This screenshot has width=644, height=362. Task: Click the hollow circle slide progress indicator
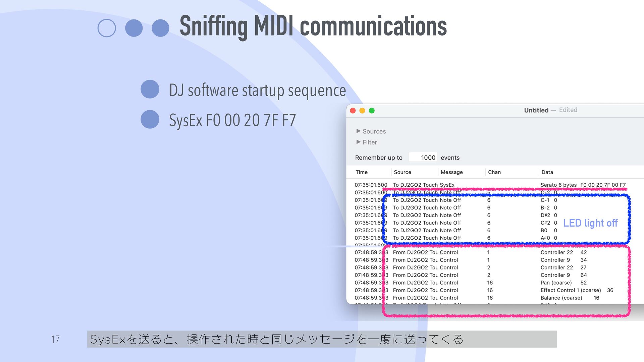coord(107,28)
